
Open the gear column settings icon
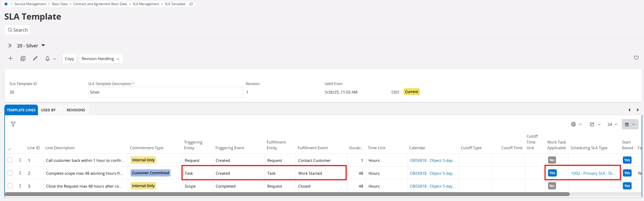[x=573, y=124]
